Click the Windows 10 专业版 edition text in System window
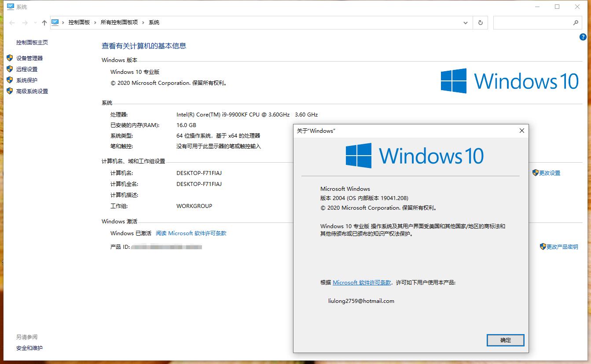591x364 pixels. pyautogui.click(x=135, y=72)
